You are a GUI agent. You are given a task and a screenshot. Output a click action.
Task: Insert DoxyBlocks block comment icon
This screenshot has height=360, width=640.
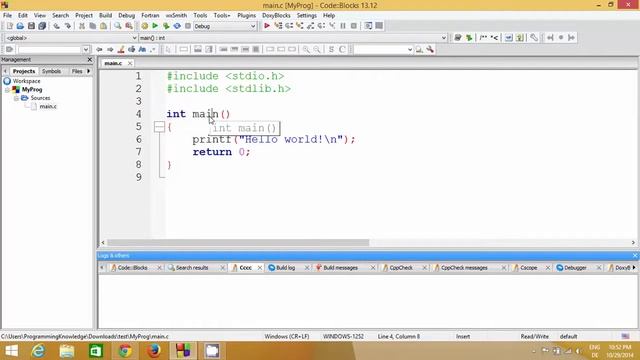click(483, 38)
